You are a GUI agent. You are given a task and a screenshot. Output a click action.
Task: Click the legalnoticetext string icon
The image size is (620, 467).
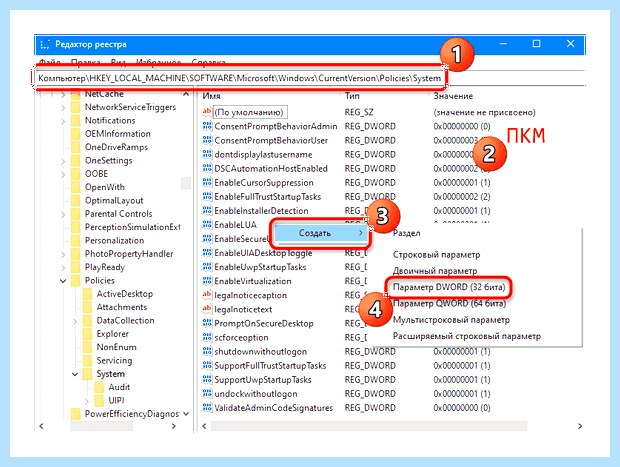[207, 309]
